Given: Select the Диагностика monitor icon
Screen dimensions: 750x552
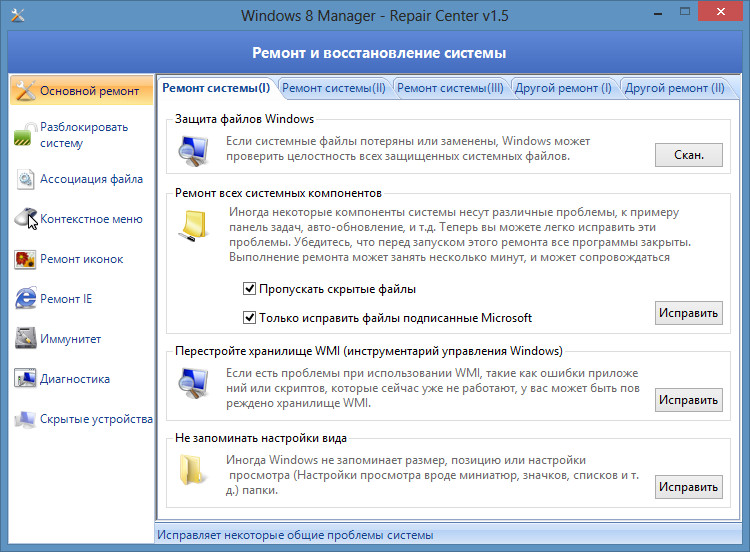Looking at the screenshot, I should 24,379.
